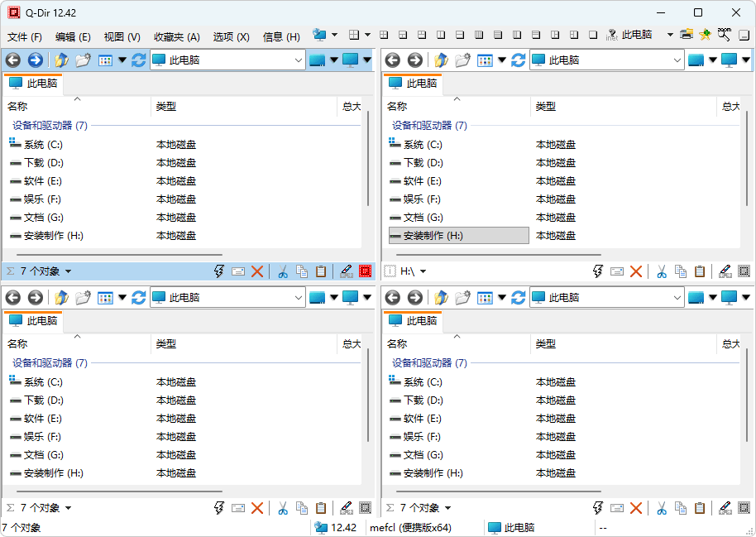The height and width of the screenshot is (537, 756).
Task: Click the scissors cut icon in the bottom-right pane
Action: click(x=662, y=508)
